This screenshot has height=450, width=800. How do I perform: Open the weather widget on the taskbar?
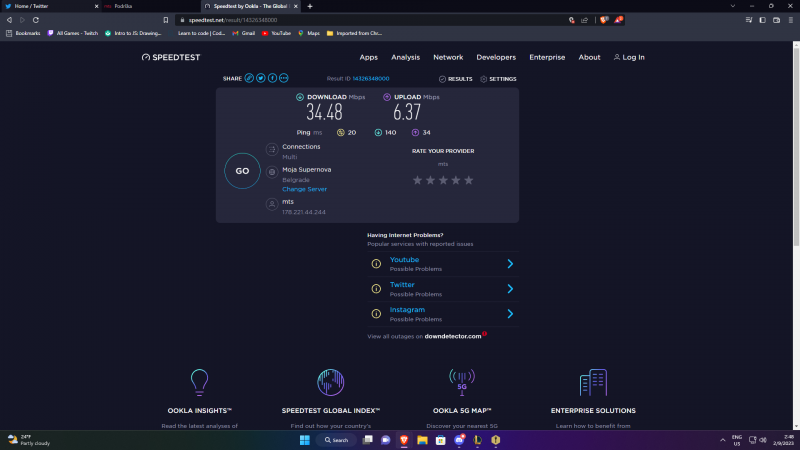[x=29, y=440]
